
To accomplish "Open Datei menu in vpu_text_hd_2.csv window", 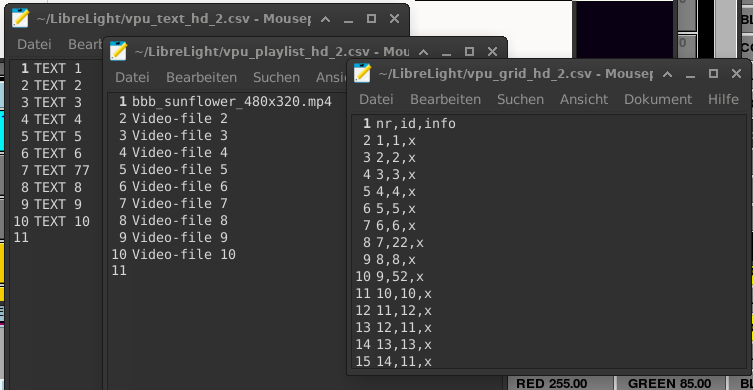I will coord(34,44).
